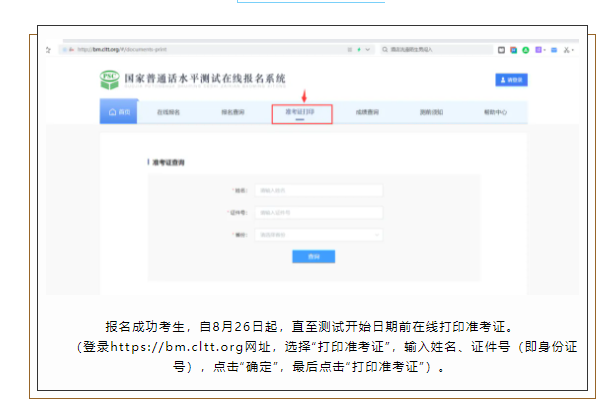Screen dimensions: 614x401
Task: Click the browser reload icon left of the URL
Action: point(47,49)
